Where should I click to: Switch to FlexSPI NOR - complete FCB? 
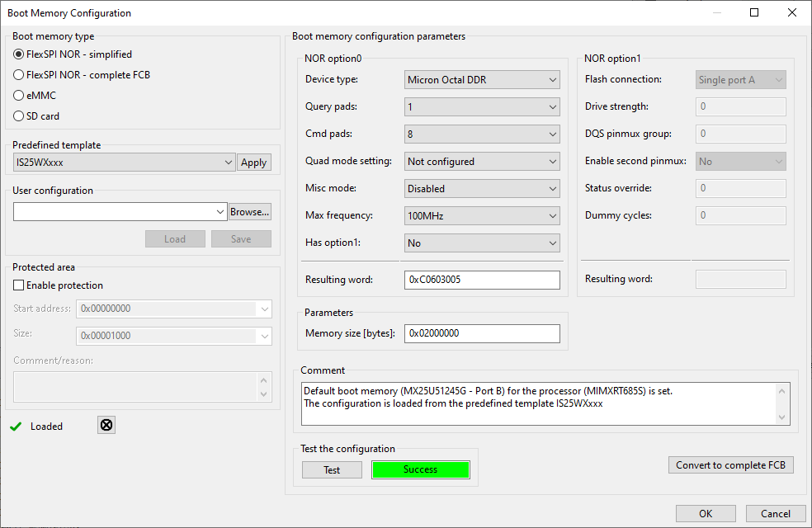click(17, 74)
